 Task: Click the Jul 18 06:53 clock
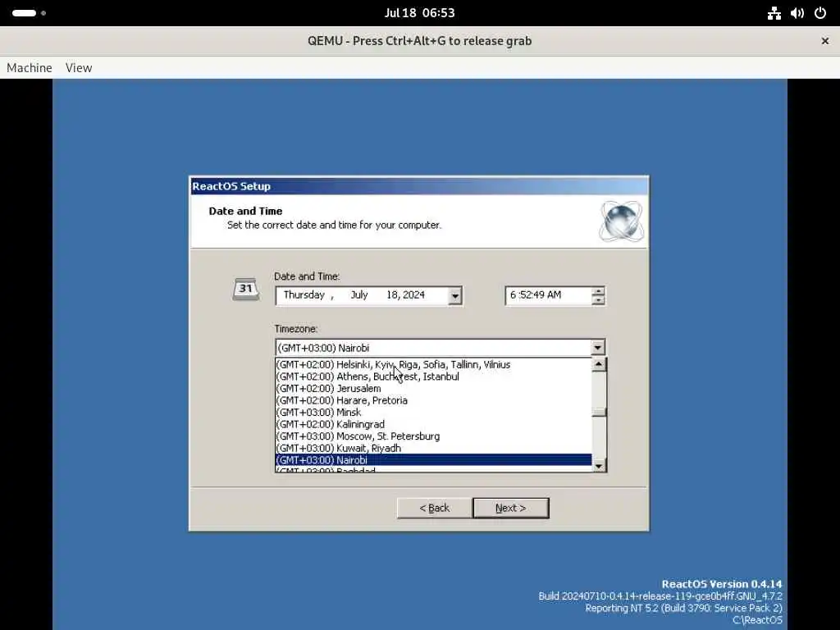point(419,13)
